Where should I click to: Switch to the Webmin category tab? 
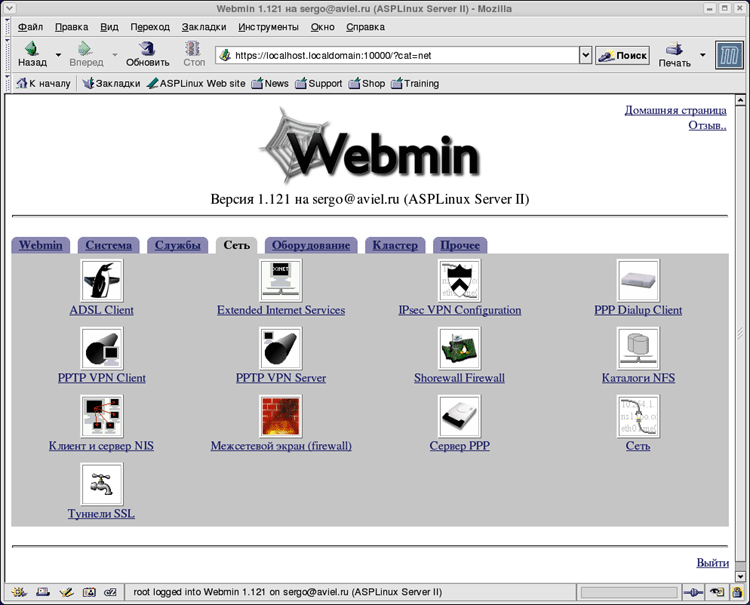[41, 245]
